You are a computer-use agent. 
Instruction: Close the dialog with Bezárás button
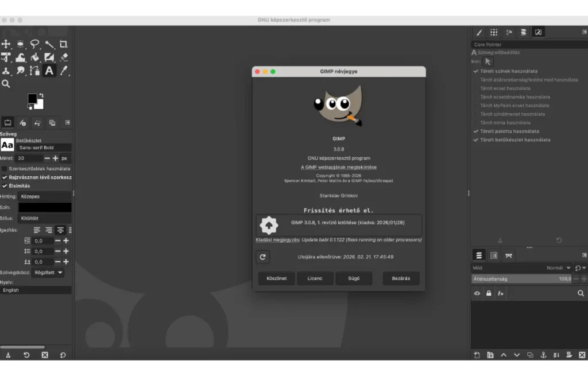coord(401,278)
